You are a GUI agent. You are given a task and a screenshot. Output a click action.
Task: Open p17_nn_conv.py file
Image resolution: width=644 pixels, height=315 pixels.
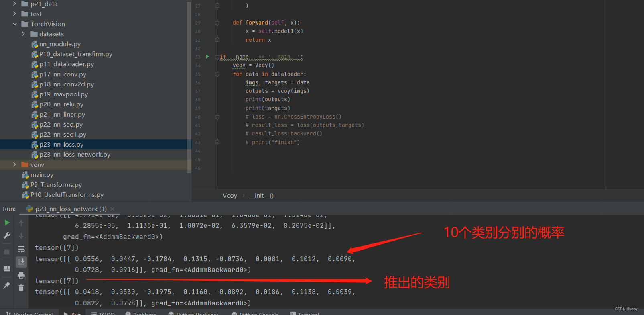click(x=63, y=74)
